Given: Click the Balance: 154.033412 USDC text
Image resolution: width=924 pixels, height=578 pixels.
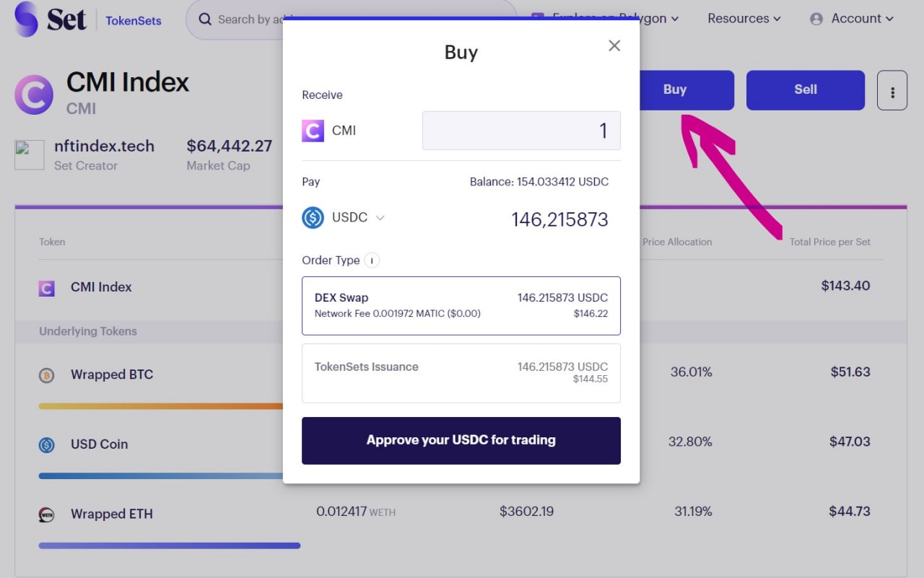Looking at the screenshot, I should tap(539, 182).
